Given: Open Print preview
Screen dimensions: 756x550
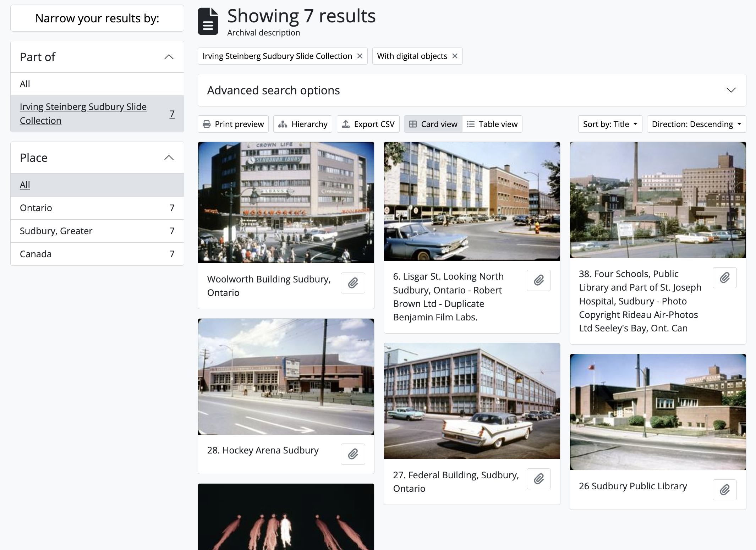Looking at the screenshot, I should (233, 124).
